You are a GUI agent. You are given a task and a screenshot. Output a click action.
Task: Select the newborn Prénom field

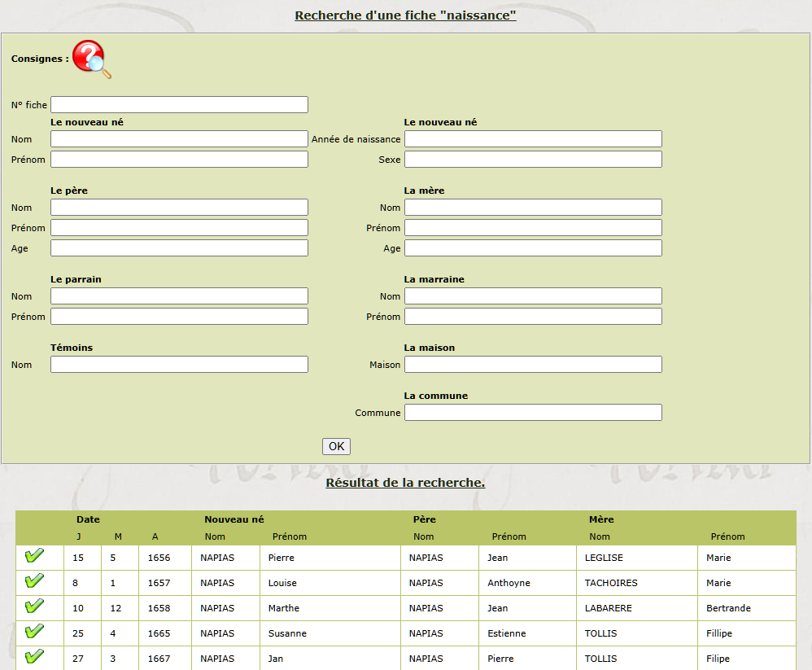point(179,160)
